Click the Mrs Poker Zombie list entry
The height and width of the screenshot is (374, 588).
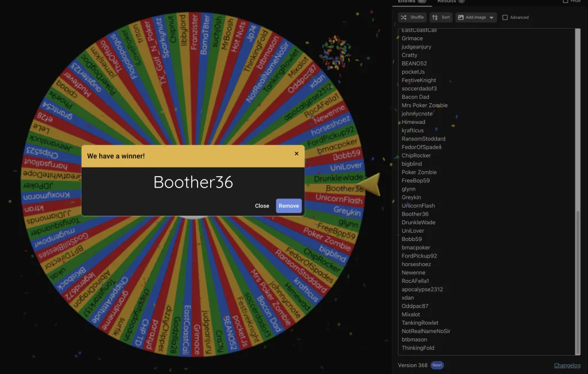click(424, 106)
